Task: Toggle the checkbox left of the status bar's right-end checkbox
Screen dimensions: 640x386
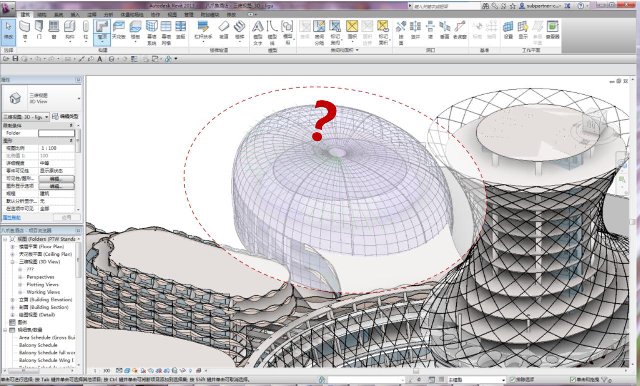Action: click(513, 380)
